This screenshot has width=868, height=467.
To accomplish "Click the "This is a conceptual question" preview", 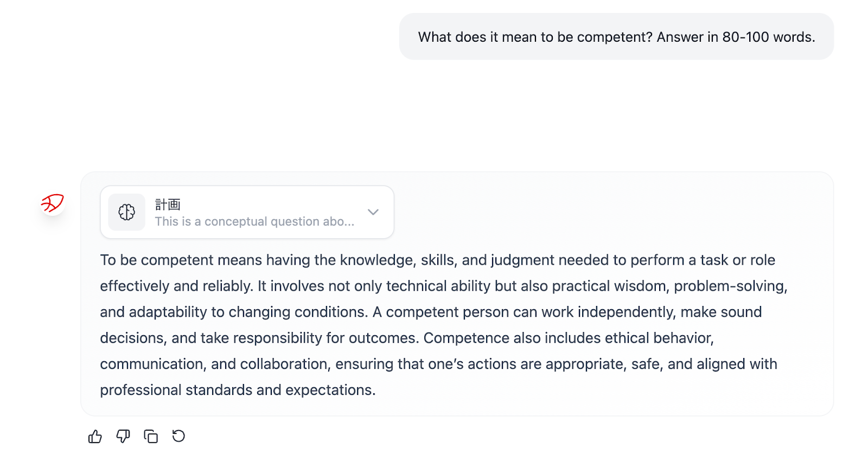I will (x=254, y=221).
